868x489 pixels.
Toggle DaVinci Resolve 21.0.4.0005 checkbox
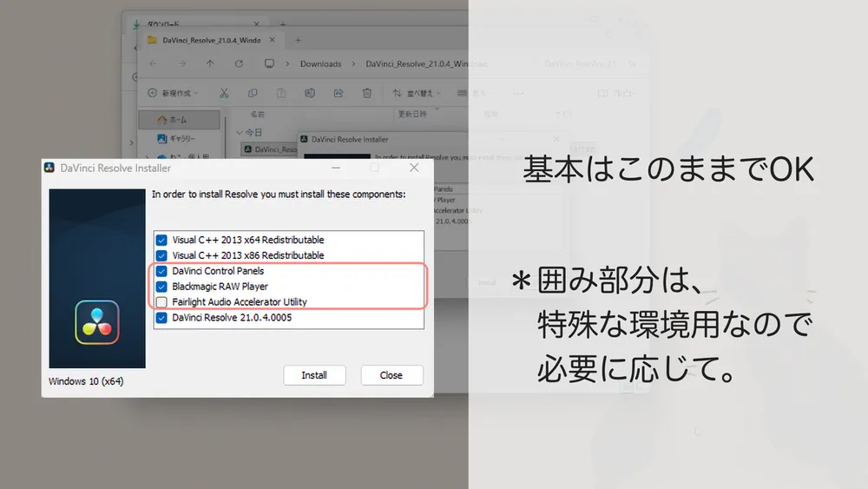161,317
